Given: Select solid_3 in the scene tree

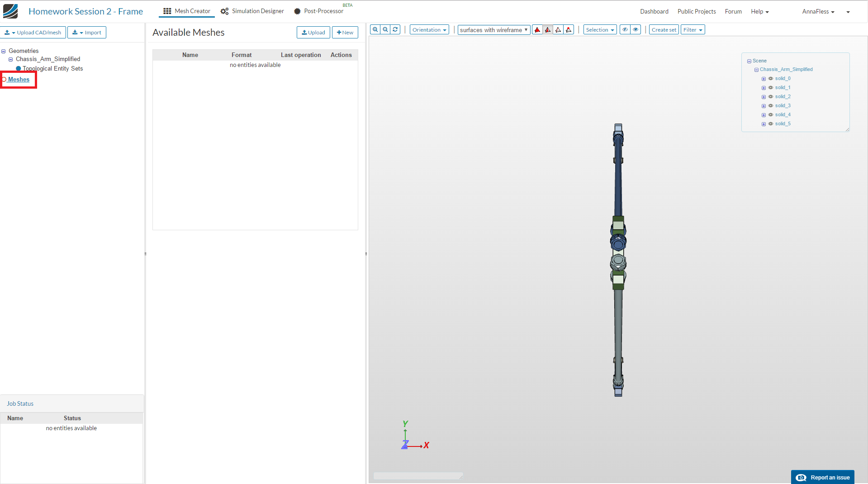Looking at the screenshot, I should [783, 106].
